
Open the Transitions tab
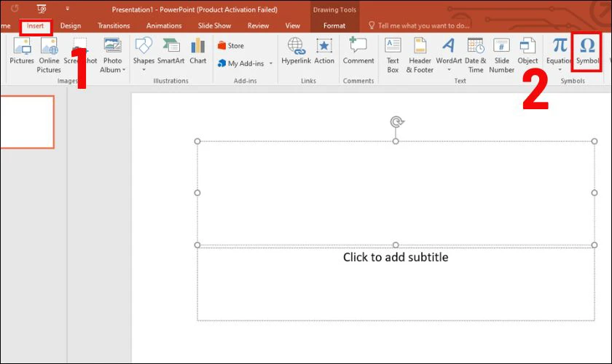tap(114, 25)
